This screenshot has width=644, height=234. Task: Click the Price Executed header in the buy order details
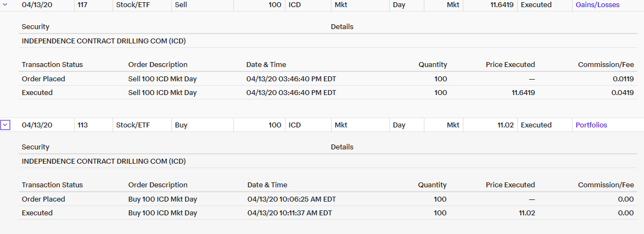pos(510,185)
